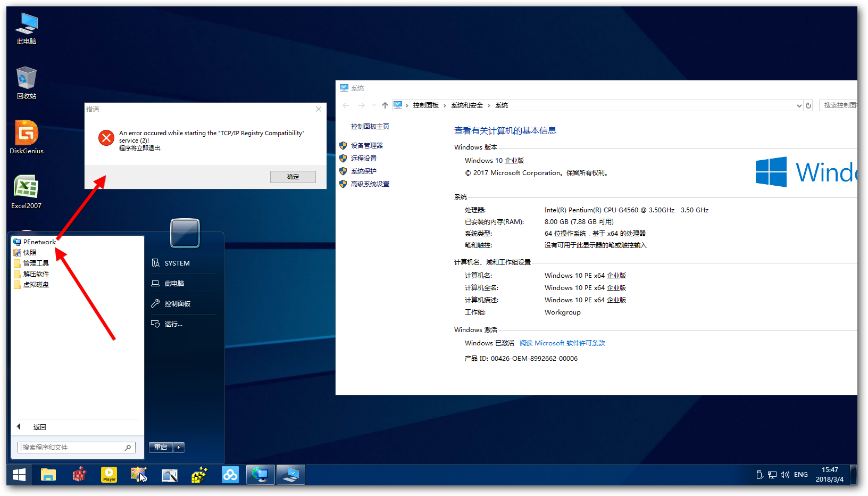Click the 搜索程序和文件 search field

77,448
